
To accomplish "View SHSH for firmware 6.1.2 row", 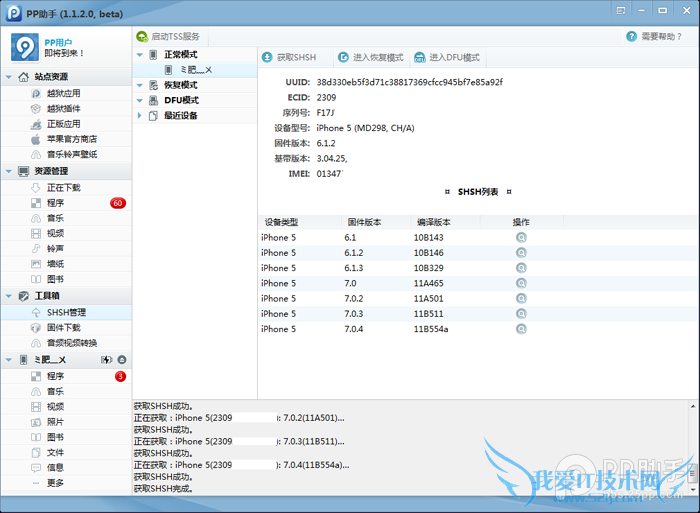I will click(521, 253).
